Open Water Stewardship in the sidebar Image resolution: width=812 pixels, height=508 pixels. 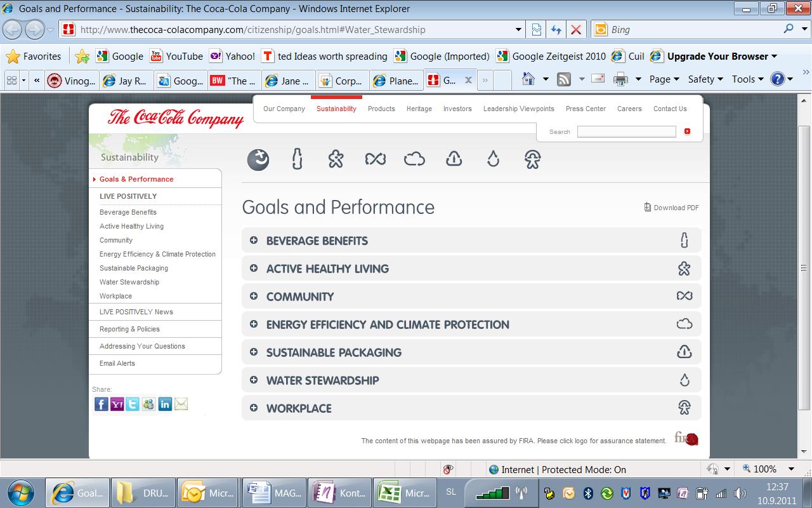(129, 282)
